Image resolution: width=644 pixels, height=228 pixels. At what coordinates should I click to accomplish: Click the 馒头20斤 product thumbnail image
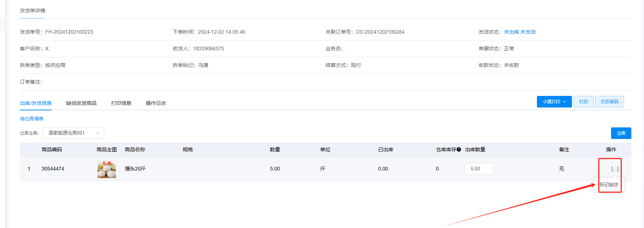(107, 169)
